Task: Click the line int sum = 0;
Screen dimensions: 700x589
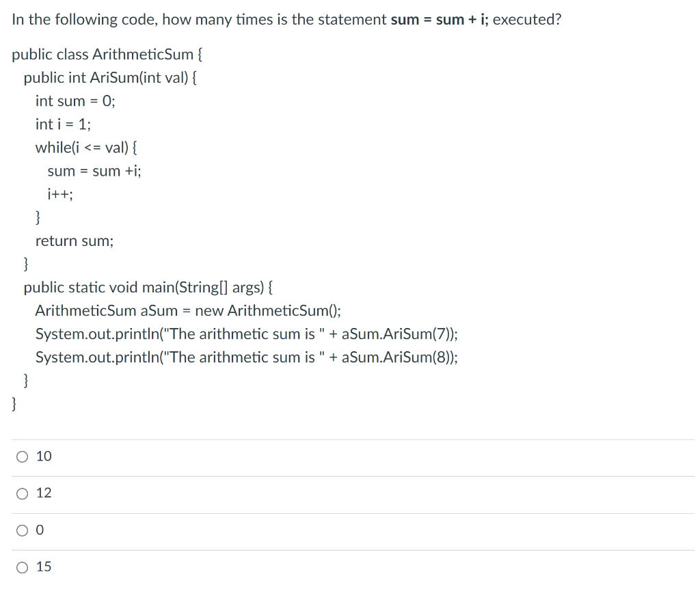Action: click(75, 100)
